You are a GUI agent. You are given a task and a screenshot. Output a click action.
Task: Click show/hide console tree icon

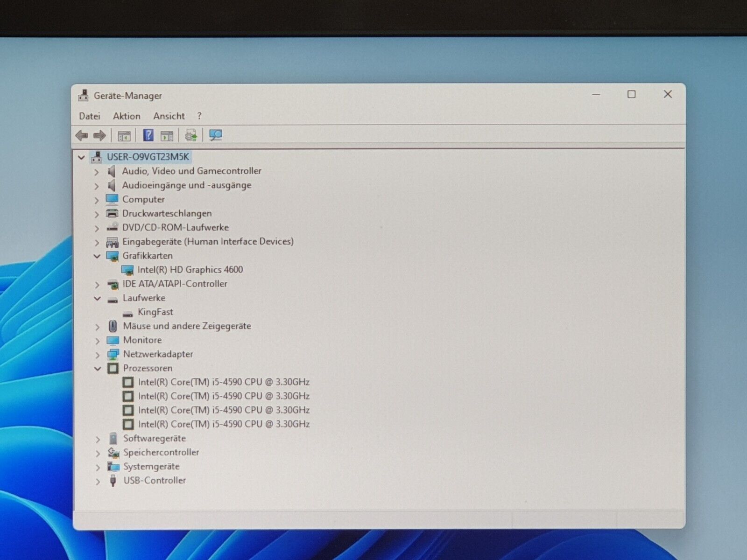pyautogui.click(x=124, y=136)
